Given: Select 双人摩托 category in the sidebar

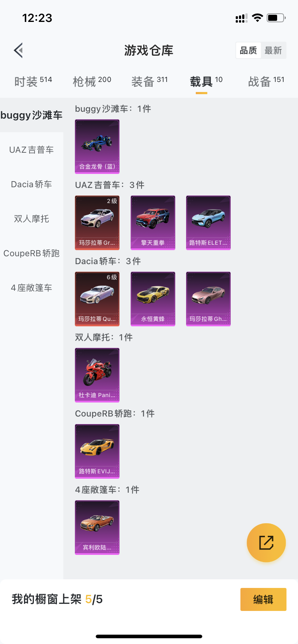Looking at the screenshot, I should 32,219.
